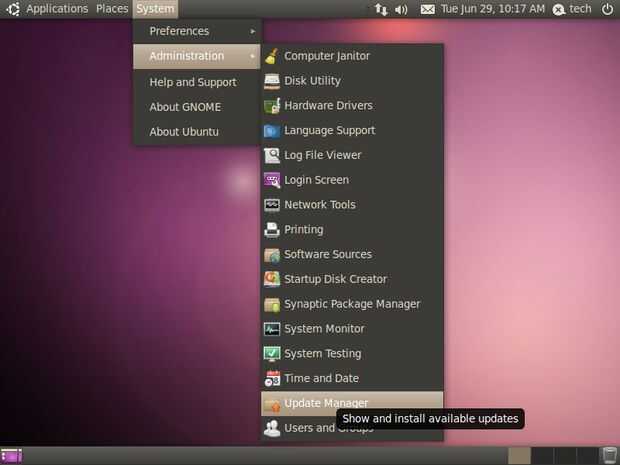Open Language Support label
Image resolution: width=620 pixels, height=465 pixels.
(x=329, y=131)
